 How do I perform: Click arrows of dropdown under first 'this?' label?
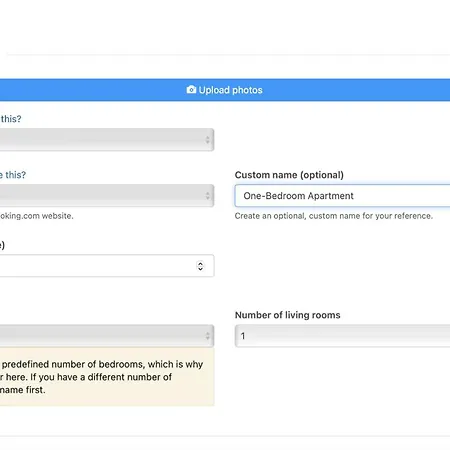coord(208,140)
